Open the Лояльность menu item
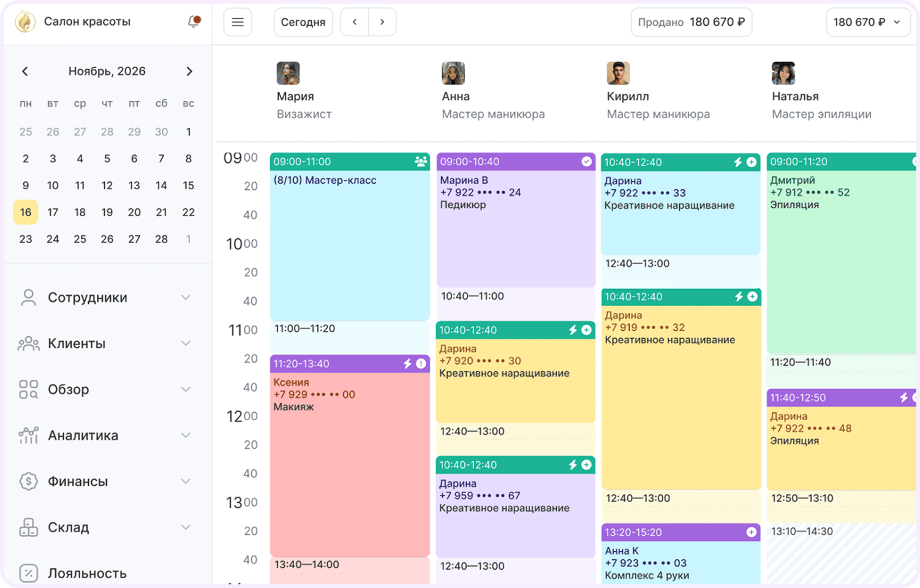 point(107,573)
